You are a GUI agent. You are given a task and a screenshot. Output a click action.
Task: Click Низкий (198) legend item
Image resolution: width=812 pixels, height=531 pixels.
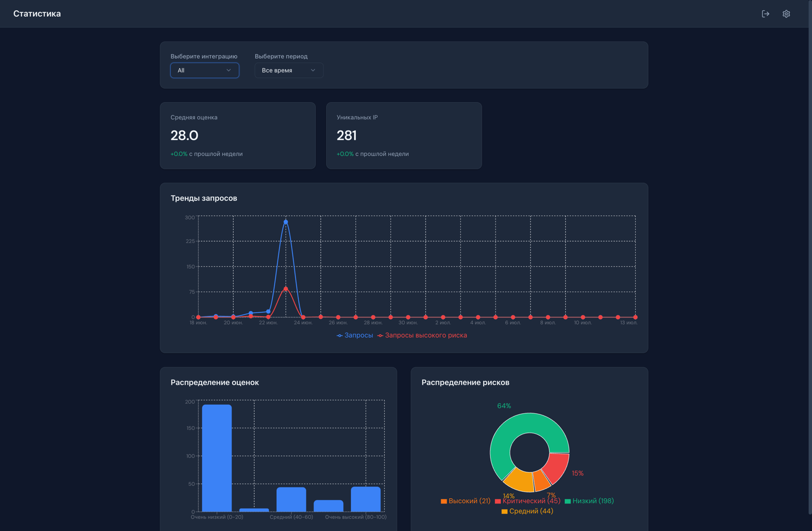click(x=589, y=501)
